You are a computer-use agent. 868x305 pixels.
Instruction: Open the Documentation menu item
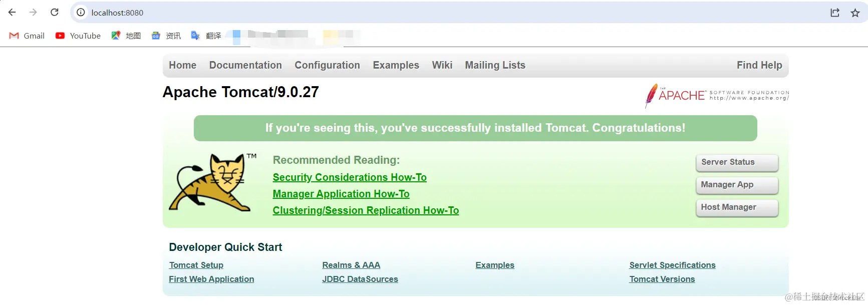(x=245, y=65)
